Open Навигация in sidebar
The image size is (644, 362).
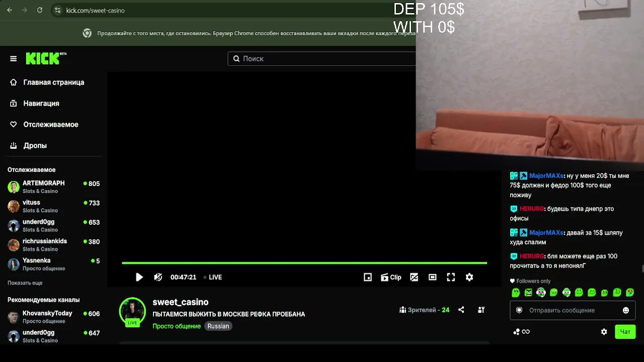(41, 104)
